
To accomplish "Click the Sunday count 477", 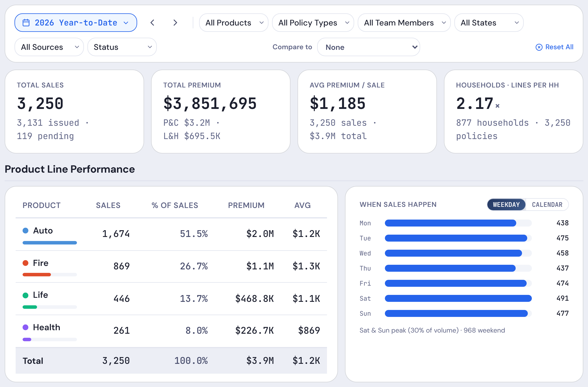I will (563, 313).
